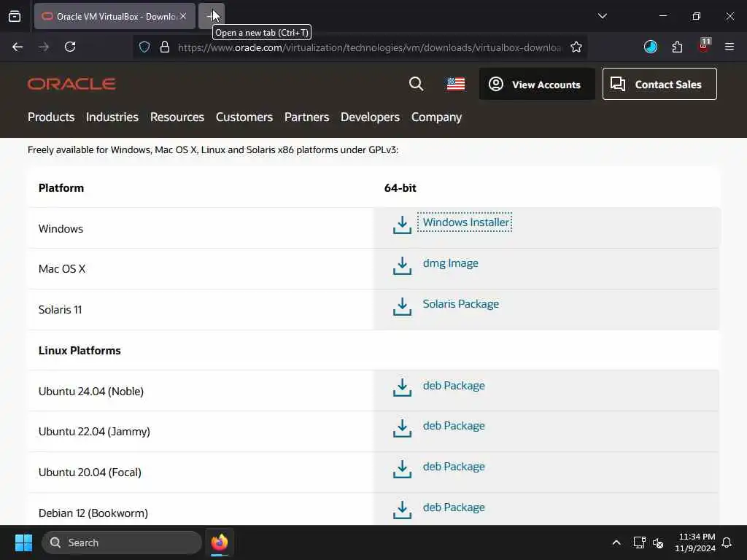The image size is (747, 560).
Task: Expand the list all tabs chevron
Action: tap(602, 16)
